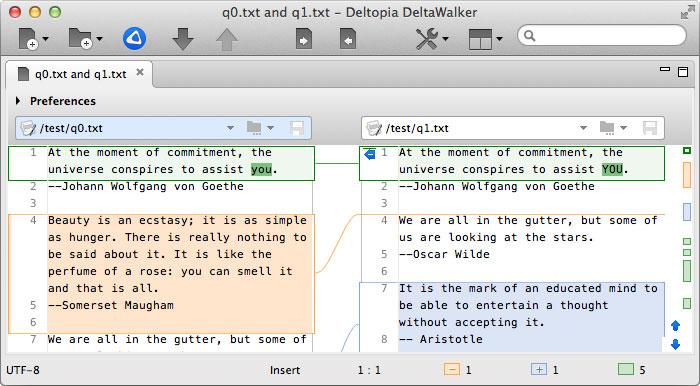Open left browse folder dropdown arrow

click(271, 128)
